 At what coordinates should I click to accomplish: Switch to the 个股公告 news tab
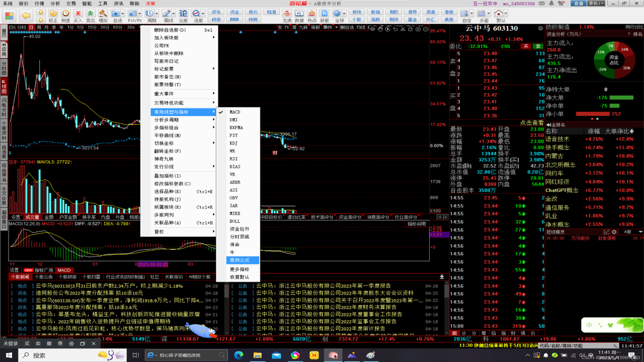point(44,277)
